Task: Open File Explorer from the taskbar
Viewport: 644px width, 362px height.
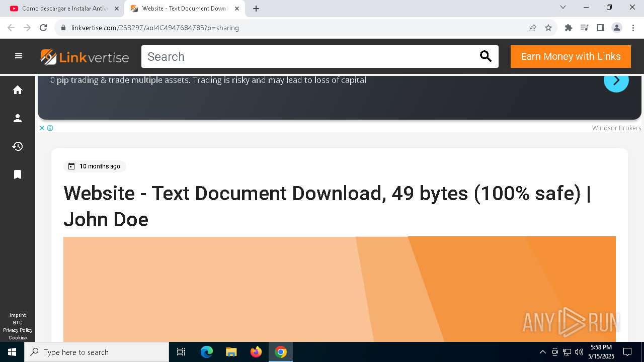Action: pos(231,352)
